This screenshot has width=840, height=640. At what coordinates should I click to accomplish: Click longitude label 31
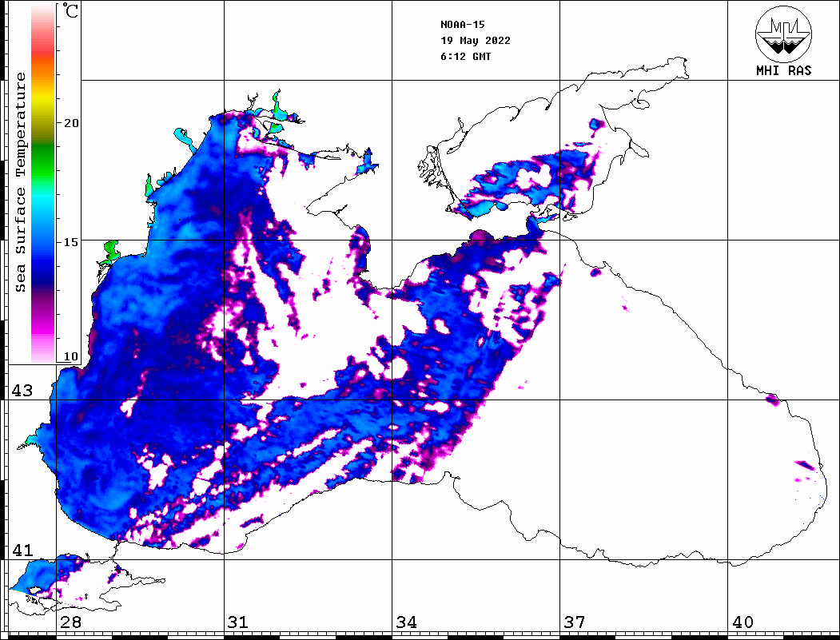pos(238,622)
